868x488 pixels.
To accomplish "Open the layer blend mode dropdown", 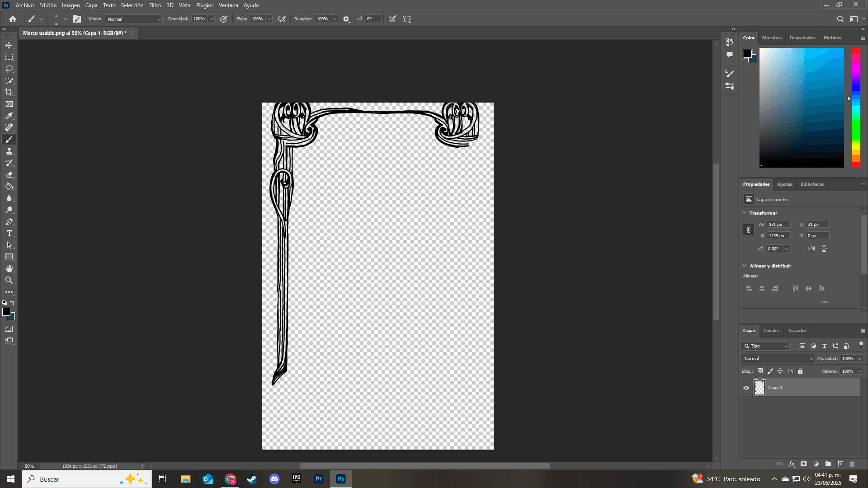I will tap(777, 358).
